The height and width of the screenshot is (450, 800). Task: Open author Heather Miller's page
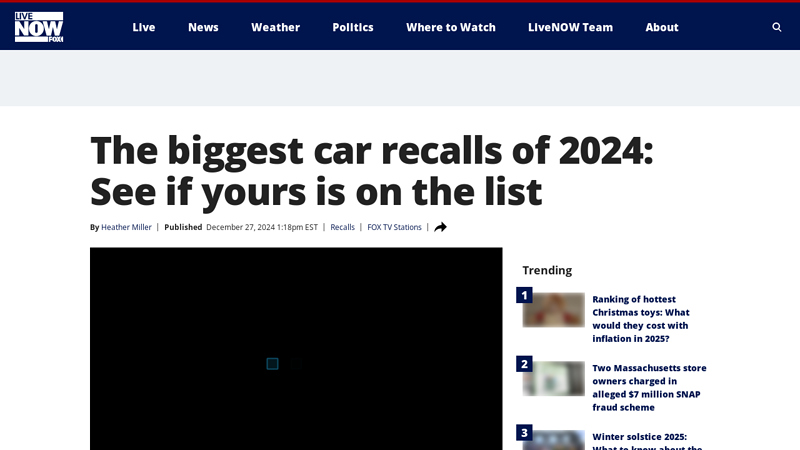[126, 227]
